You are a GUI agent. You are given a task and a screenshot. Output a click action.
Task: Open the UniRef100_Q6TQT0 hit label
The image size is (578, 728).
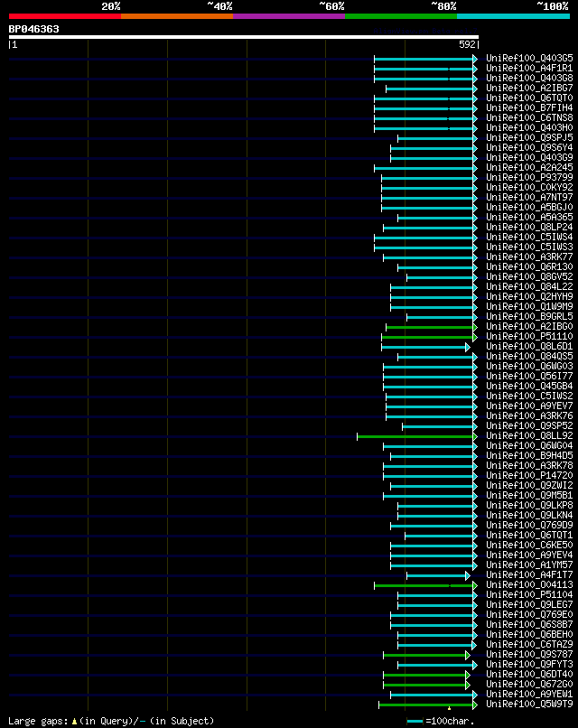coord(529,98)
